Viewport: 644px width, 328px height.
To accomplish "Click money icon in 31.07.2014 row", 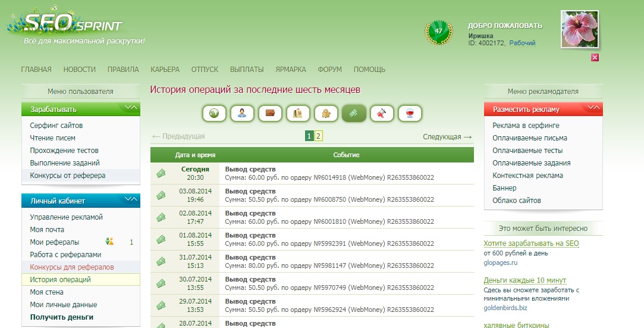I will 161,261.
